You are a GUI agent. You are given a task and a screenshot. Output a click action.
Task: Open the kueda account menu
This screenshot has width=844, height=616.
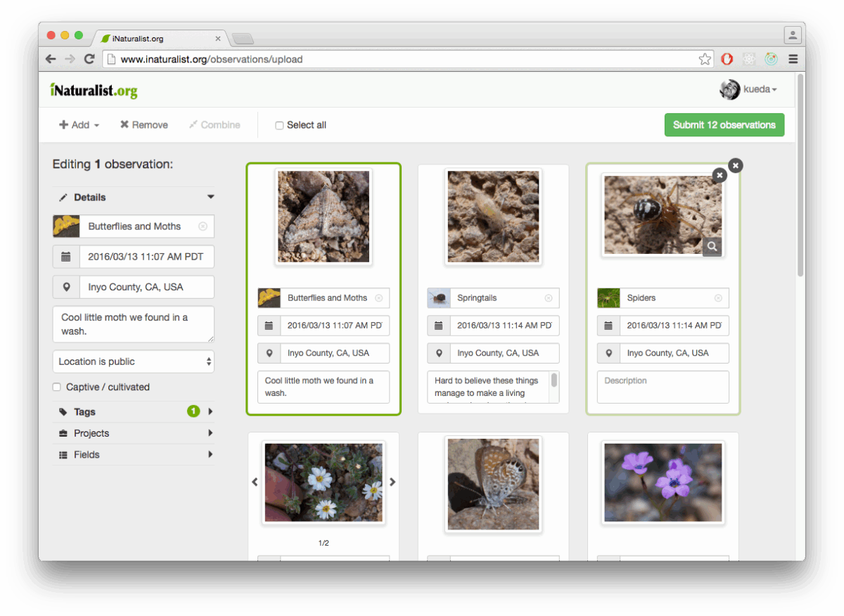pyautogui.click(x=755, y=89)
